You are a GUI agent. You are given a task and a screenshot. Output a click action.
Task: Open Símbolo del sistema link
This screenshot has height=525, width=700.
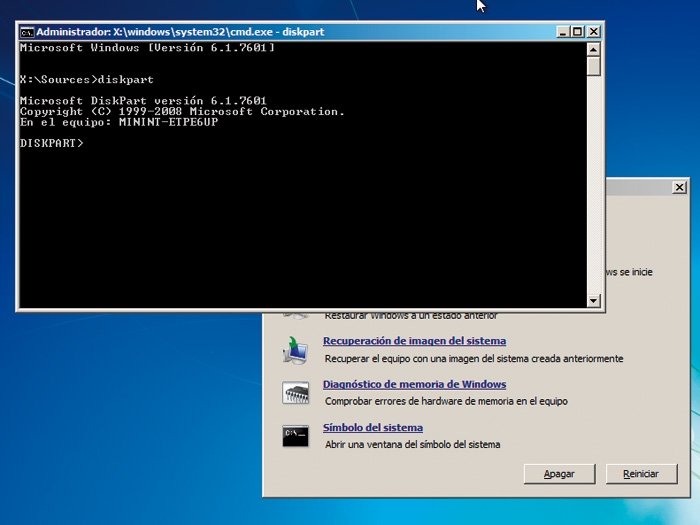point(373,428)
